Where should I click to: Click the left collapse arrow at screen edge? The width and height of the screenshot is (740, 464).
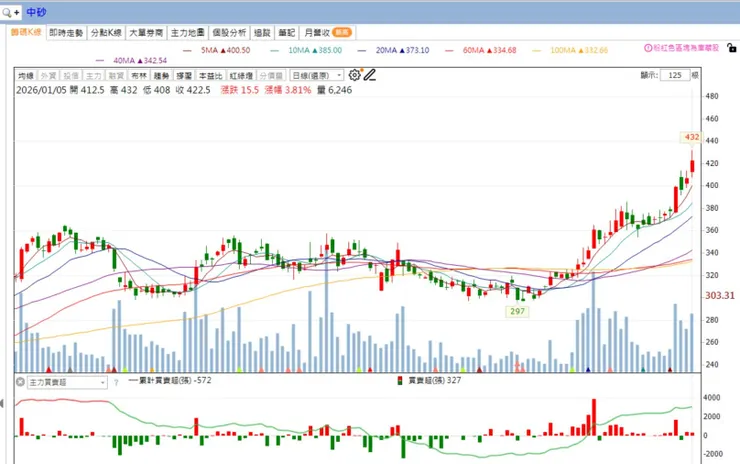click(x=2, y=404)
